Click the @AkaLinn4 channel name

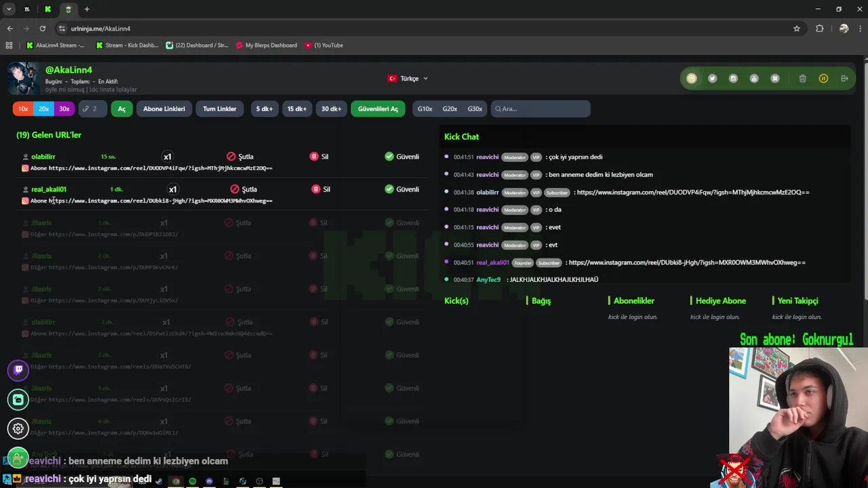(x=68, y=70)
